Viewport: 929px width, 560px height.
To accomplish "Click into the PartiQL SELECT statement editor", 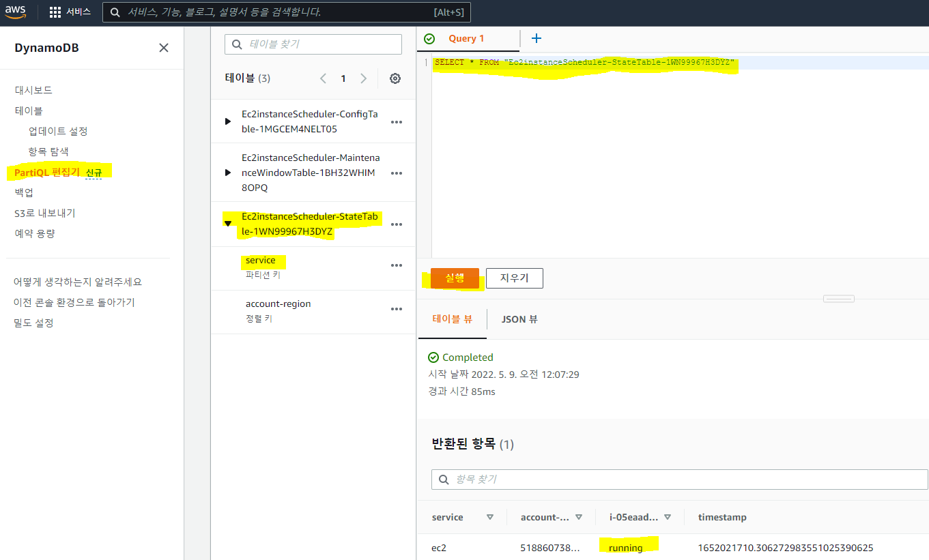I will tap(584, 63).
